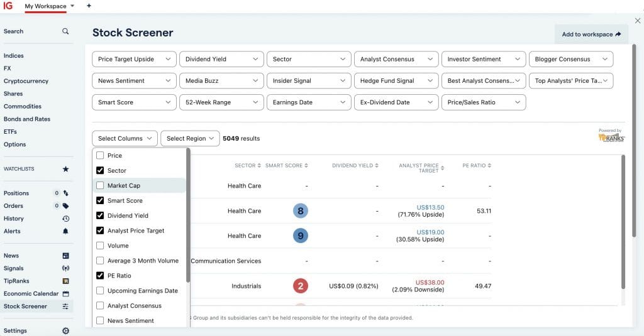Screen dimensions: 644x336
Task: Expand the Price/Sales Ratio filter dropdown
Action: pyautogui.click(x=483, y=102)
